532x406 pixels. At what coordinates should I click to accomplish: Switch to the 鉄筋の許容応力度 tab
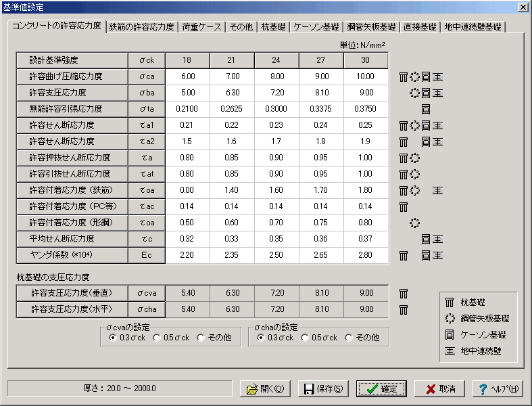coord(141,27)
